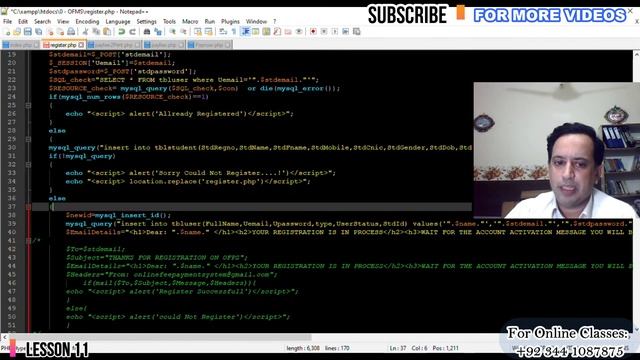Click the vertical scrollbar down arrow
The width and height of the screenshot is (640, 360).
click(x=636, y=329)
